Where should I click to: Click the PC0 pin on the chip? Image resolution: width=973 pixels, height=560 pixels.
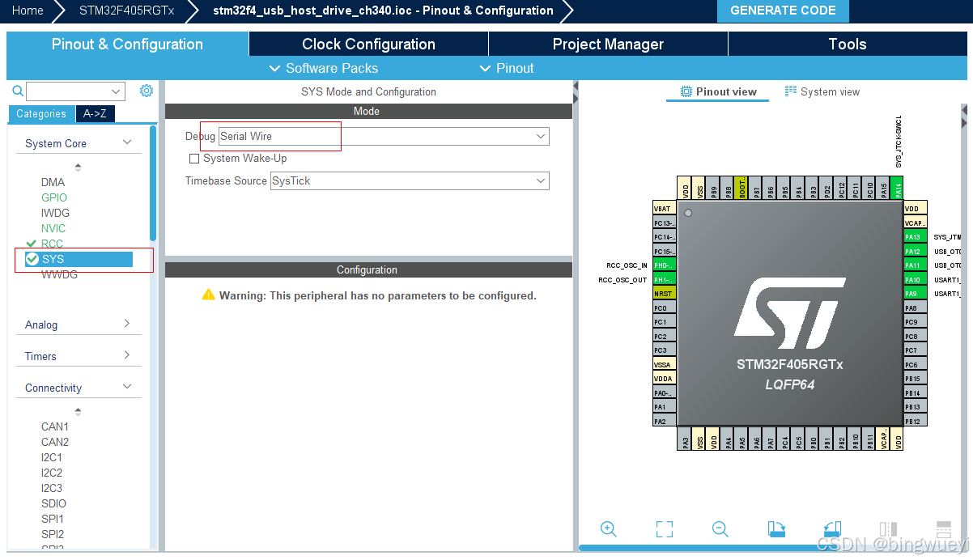[x=664, y=308]
